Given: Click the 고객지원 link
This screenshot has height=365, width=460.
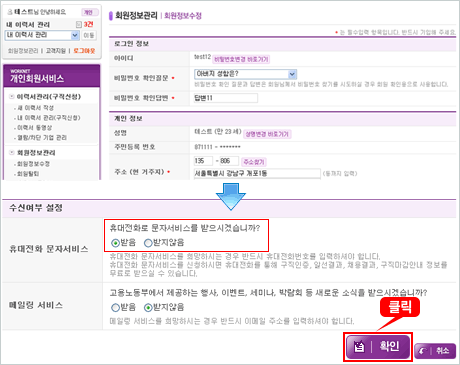Looking at the screenshot, I should (x=56, y=51).
